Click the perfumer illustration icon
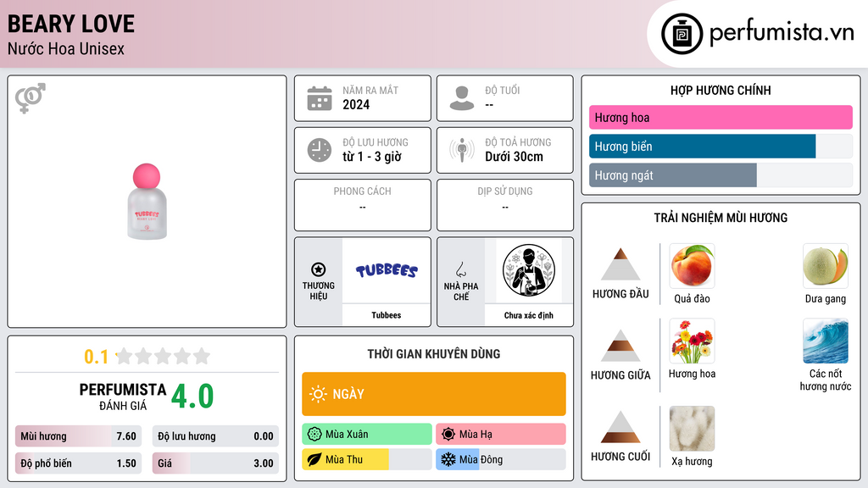The width and height of the screenshot is (868, 488). click(x=529, y=270)
